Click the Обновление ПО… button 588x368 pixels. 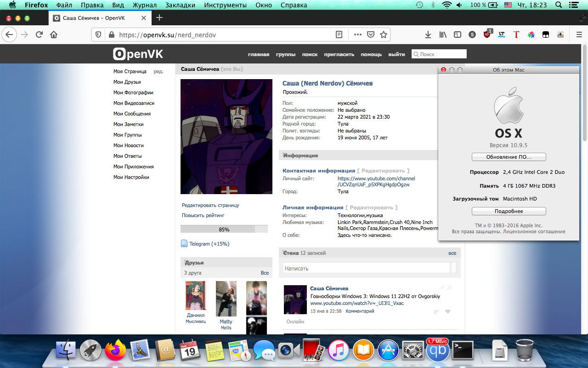(x=509, y=157)
